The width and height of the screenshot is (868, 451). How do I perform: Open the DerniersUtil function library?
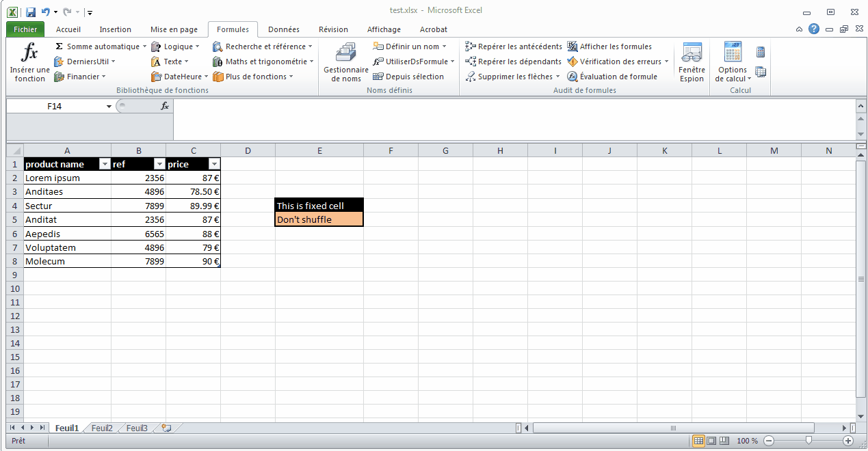click(84, 61)
